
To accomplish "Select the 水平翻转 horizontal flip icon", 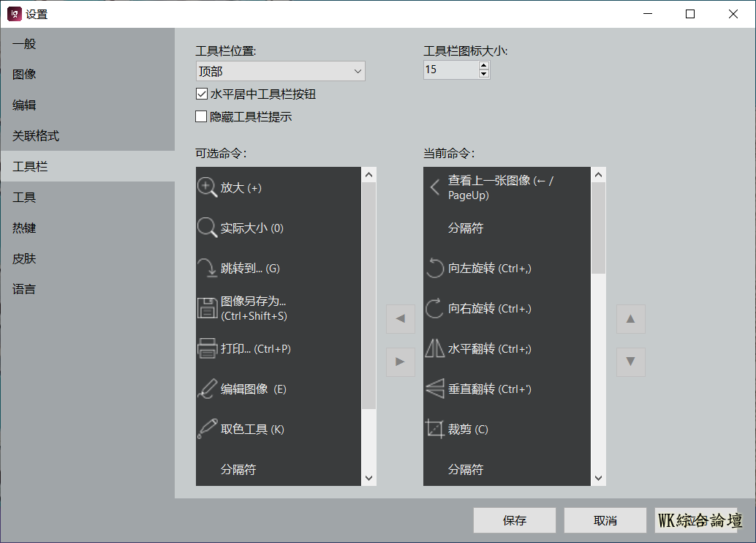I will pos(435,348).
